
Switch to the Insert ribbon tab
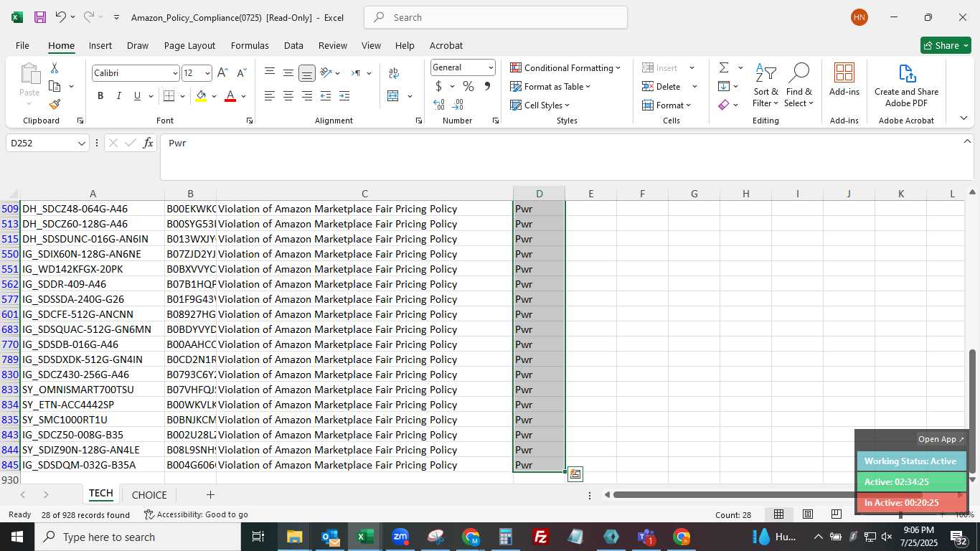click(x=100, y=45)
